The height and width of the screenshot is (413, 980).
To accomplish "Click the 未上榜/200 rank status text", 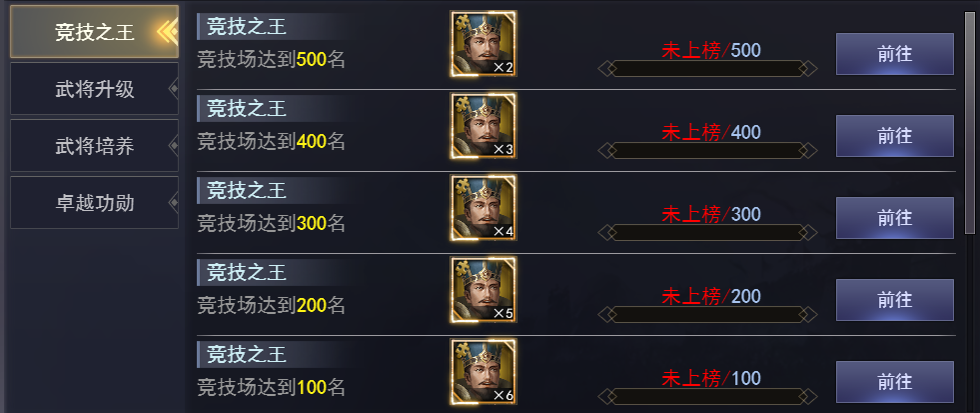I will pyautogui.click(x=711, y=296).
